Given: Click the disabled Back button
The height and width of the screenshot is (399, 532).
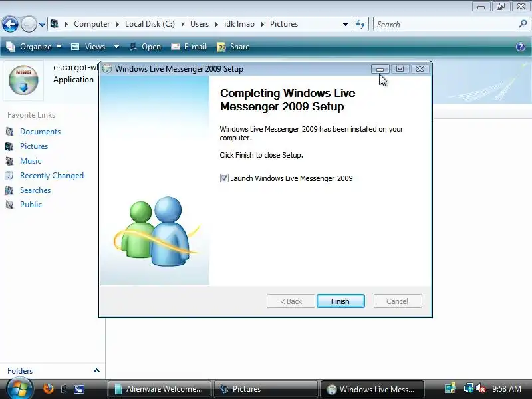Looking at the screenshot, I should [291, 301].
